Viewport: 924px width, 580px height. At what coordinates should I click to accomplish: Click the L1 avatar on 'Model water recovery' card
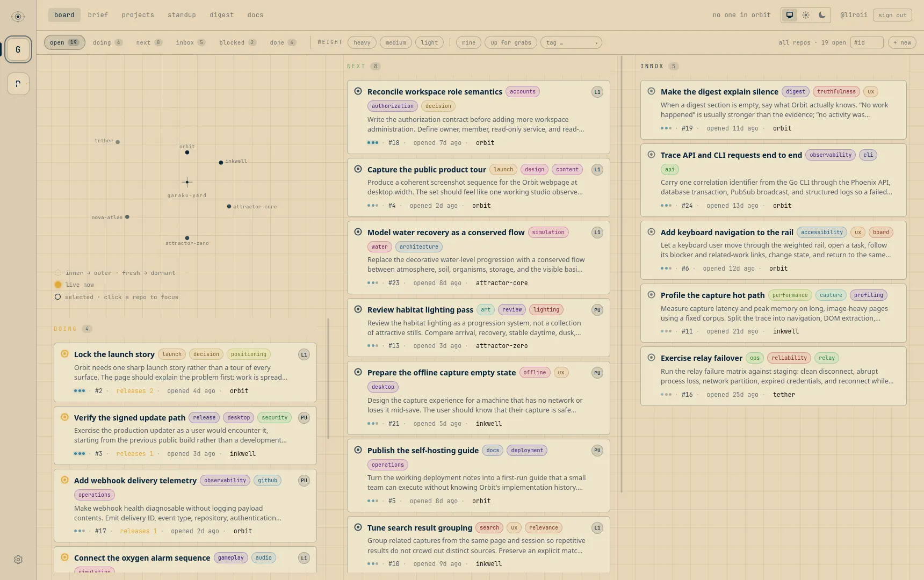(597, 233)
